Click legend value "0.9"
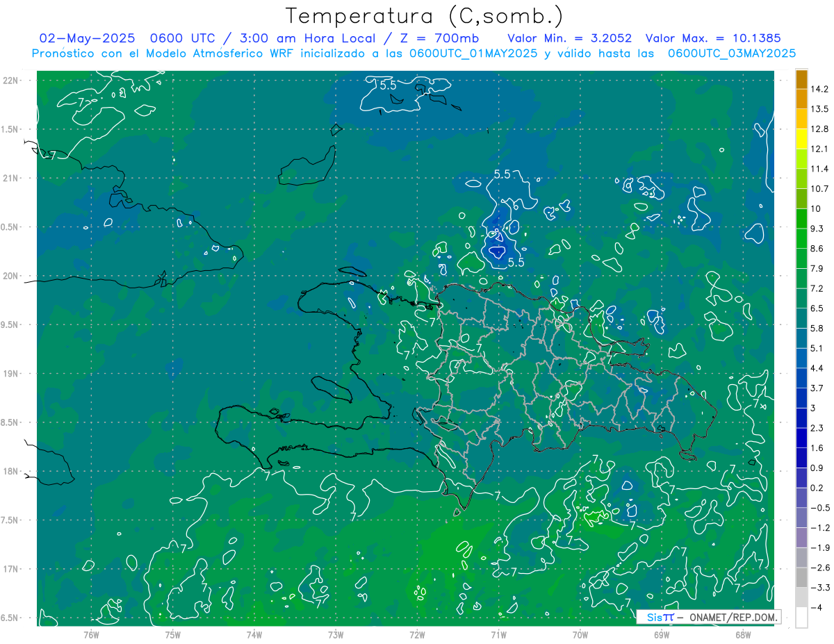This screenshot has width=834, height=644. coord(817,468)
